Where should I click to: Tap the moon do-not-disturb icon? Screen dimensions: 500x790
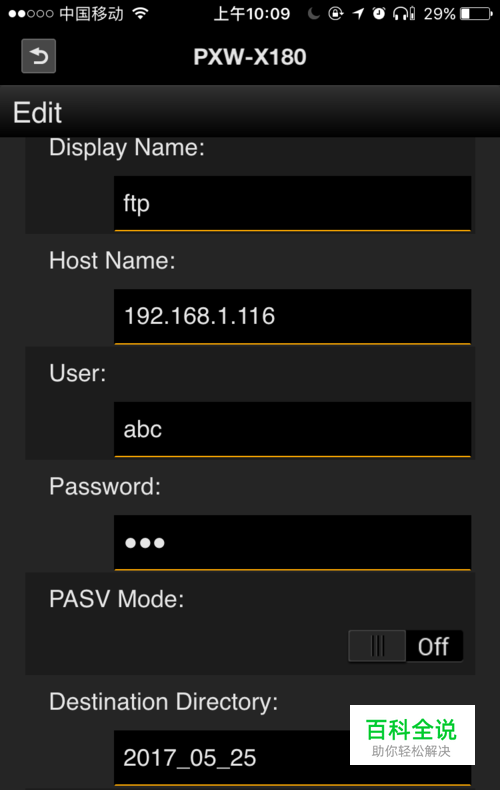point(314,14)
